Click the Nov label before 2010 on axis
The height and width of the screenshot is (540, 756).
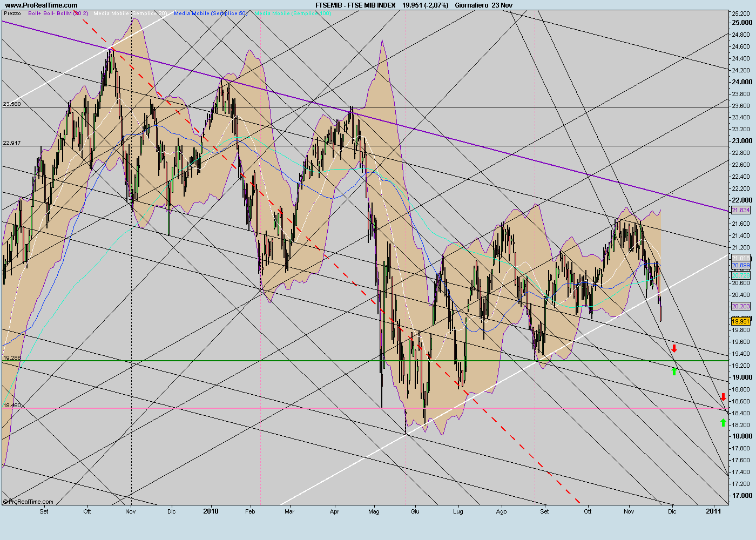130,511
